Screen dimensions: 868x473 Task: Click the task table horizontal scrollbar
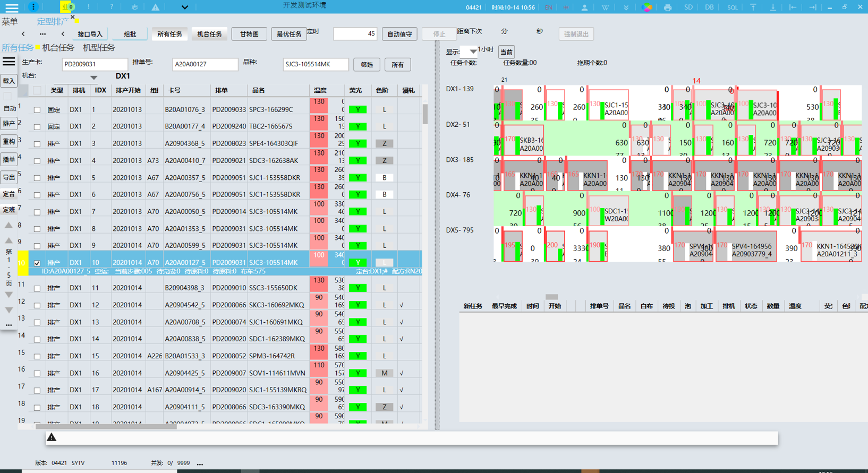[x=106, y=426]
